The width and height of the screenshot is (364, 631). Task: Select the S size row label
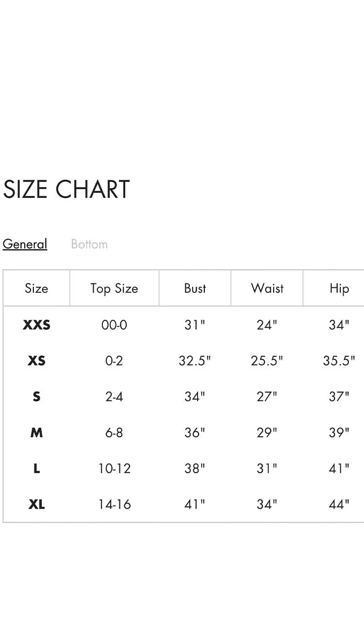pyautogui.click(x=36, y=397)
